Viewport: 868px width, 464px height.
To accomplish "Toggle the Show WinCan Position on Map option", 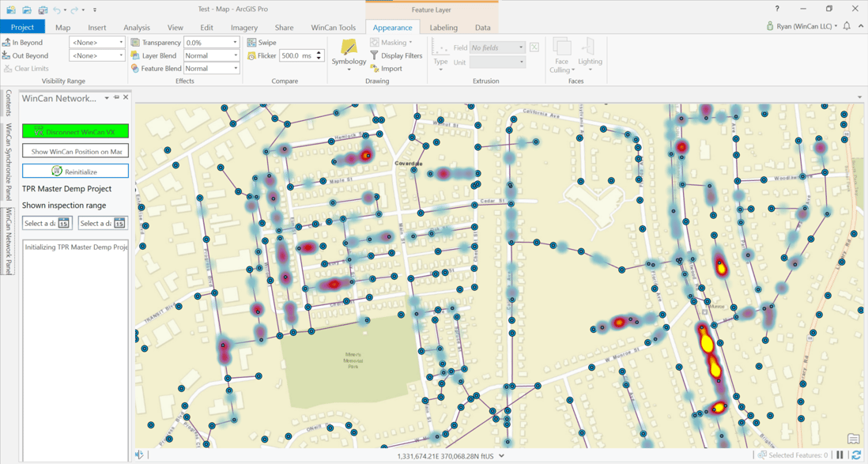I will (x=75, y=151).
